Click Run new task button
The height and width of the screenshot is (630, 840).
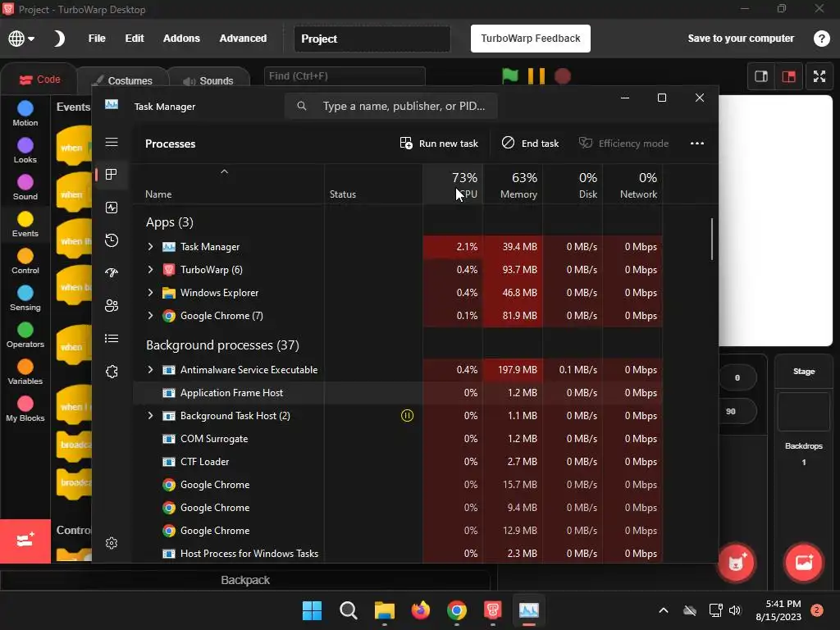(439, 144)
